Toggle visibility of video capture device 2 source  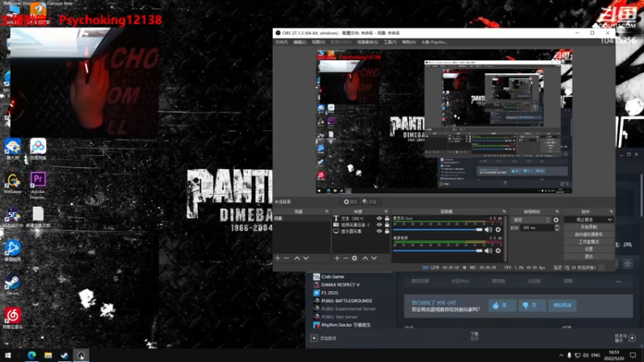pyautogui.click(x=379, y=224)
